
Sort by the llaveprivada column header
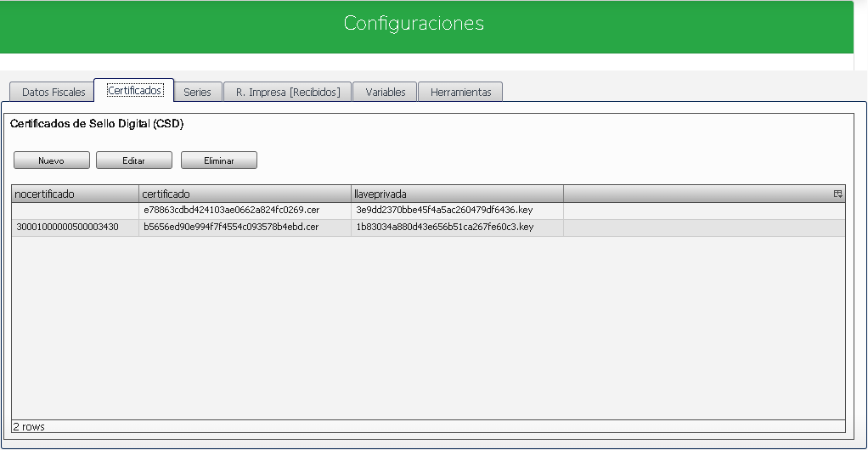pyautogui.click(x=457, y=194)
